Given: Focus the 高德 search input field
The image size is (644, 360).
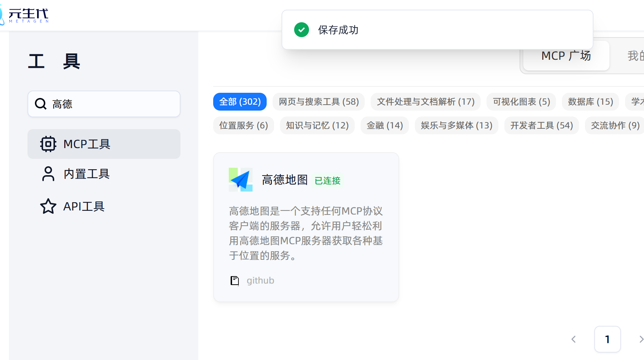Looking at the screenshot, I should click(x=104, y=104).
